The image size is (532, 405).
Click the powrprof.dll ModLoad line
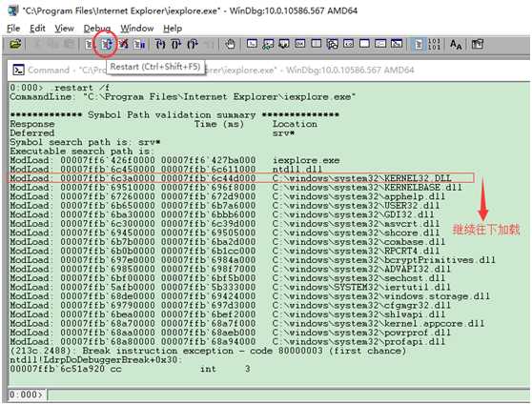click(x=230, y=333)
